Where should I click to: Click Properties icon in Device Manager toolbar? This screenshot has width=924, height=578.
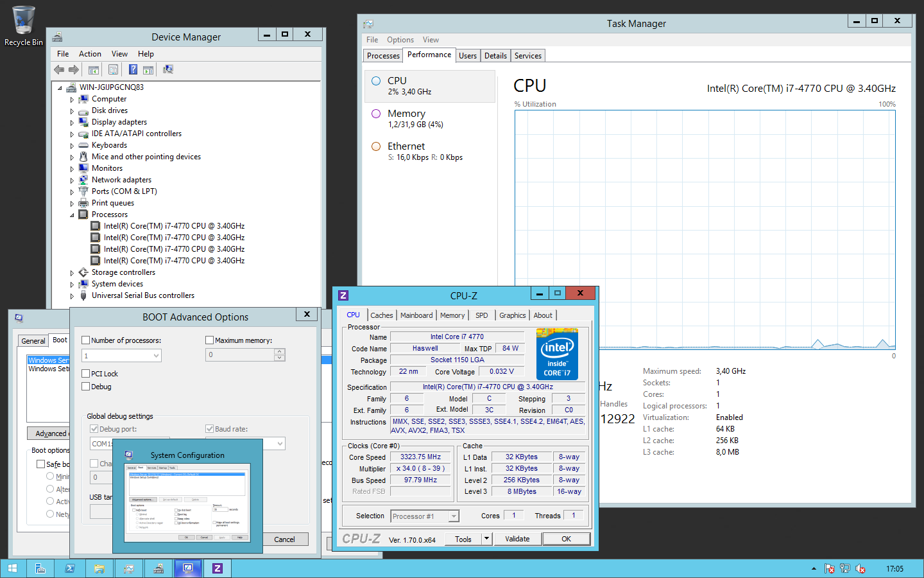[x=113, y=69]
